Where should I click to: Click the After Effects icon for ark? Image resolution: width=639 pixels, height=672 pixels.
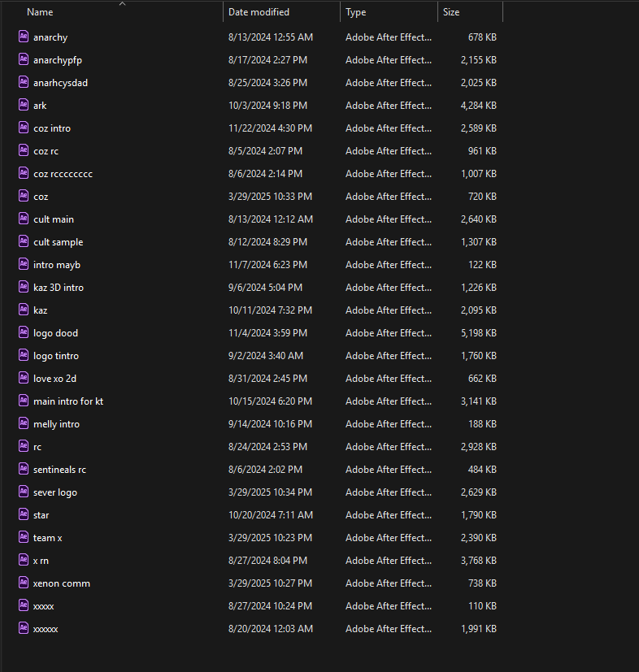click(x=24, y=105)
